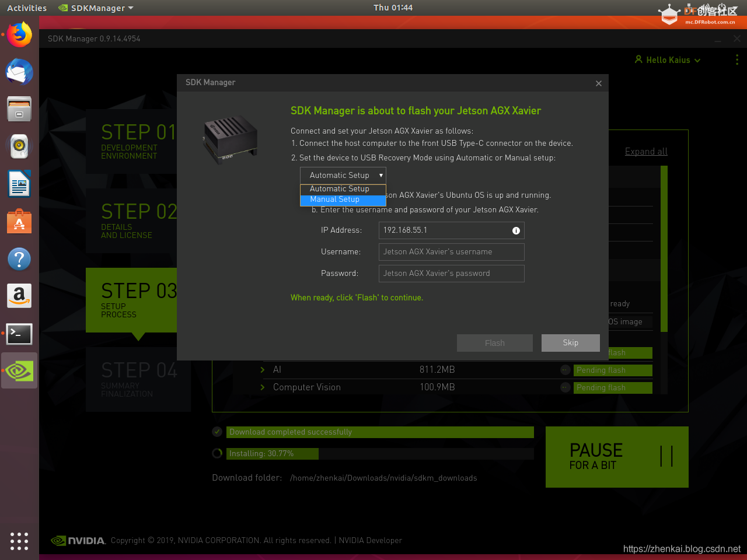Click the IP address info icon

coord(516,230)
